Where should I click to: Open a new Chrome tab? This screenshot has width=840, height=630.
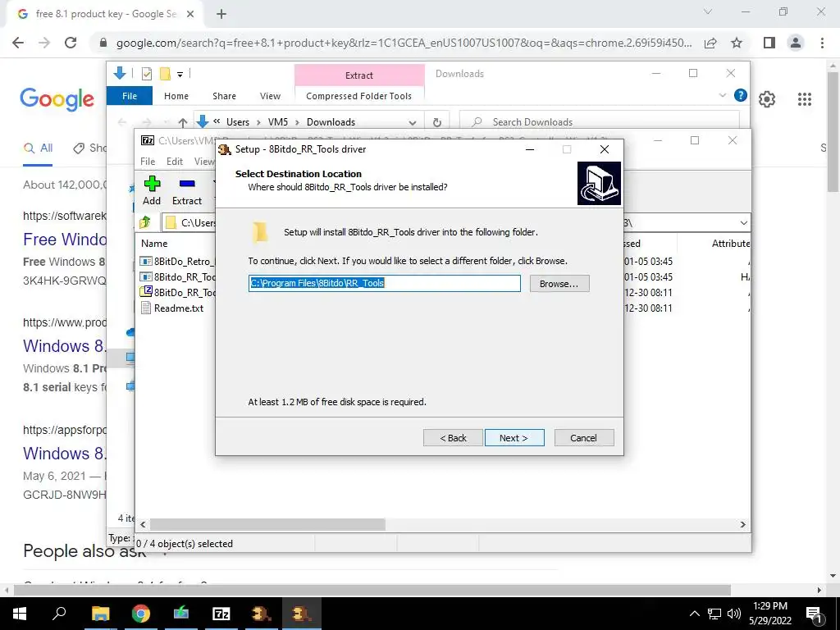point(221,15)
